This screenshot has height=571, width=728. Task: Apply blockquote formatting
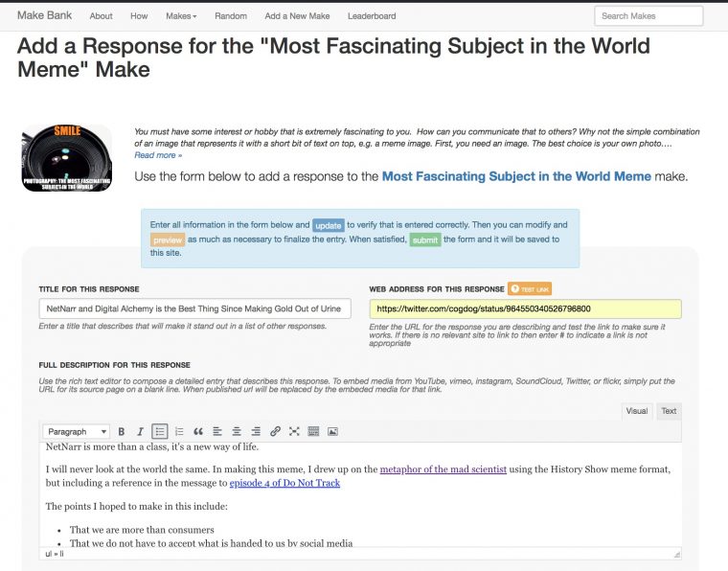click(x=198, y=432)
